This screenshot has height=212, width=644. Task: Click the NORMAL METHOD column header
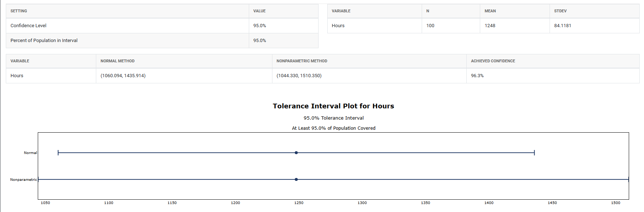point(117,61)
